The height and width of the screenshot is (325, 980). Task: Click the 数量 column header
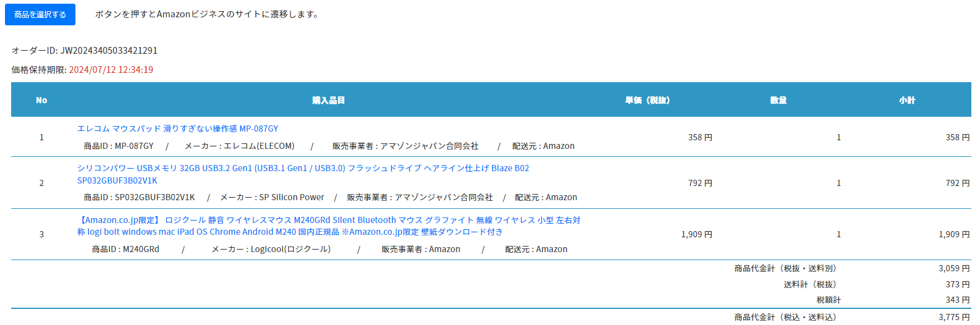point(778,100)
